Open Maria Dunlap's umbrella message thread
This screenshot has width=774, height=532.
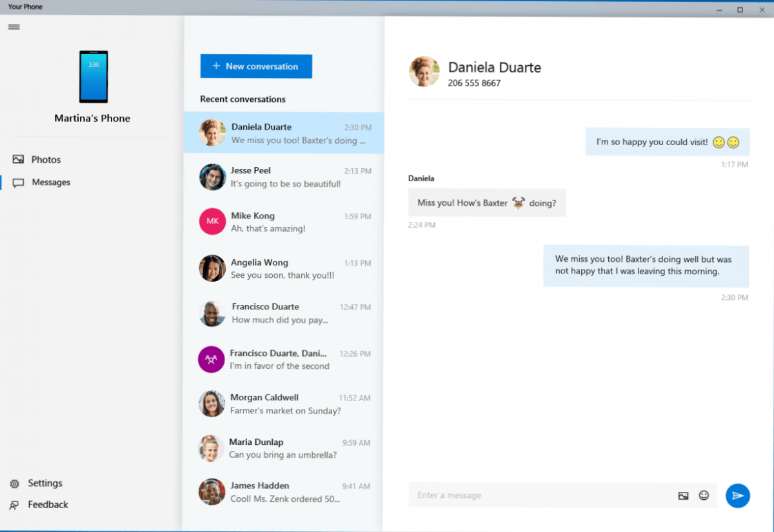(x=284, y=449)
